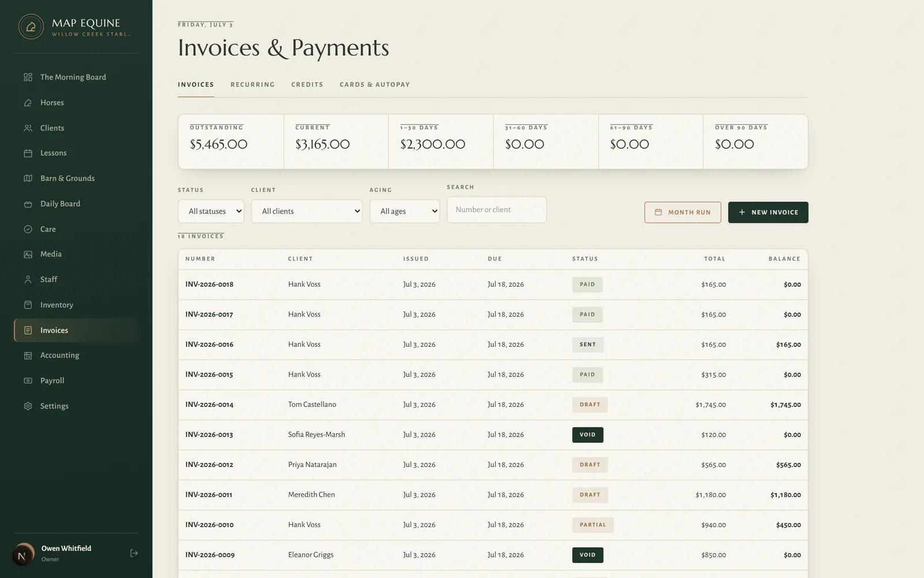Open the All statuses dropdown
The image size is (924, 578).
tap(211, 211)
